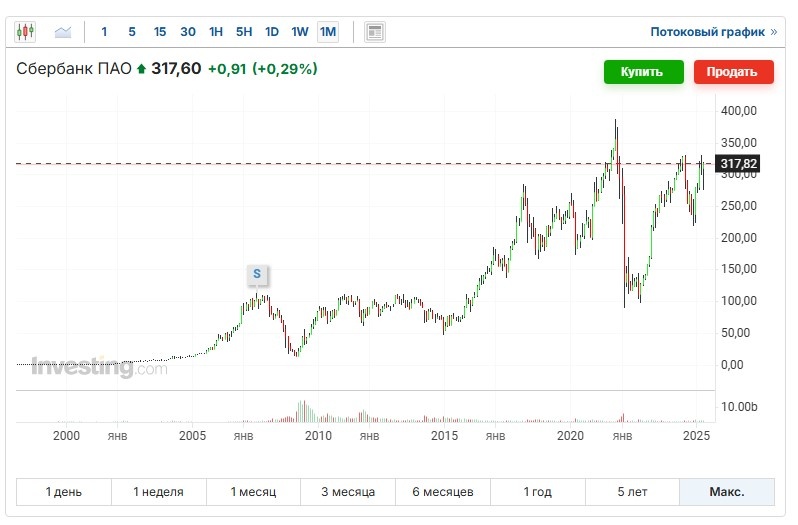Select the 6 месяцев range tab
This screenshot has height=525, width=798.
(x=443, y=492)
